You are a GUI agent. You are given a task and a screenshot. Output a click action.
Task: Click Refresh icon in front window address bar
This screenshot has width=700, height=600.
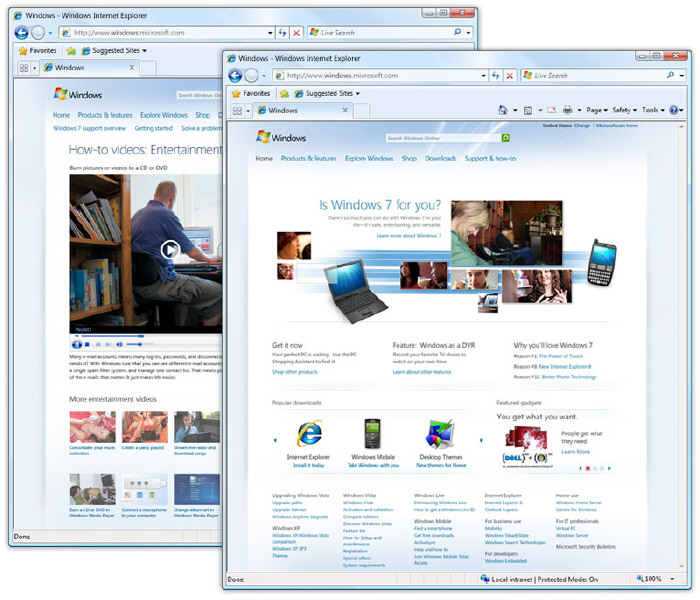pos(495,75)
